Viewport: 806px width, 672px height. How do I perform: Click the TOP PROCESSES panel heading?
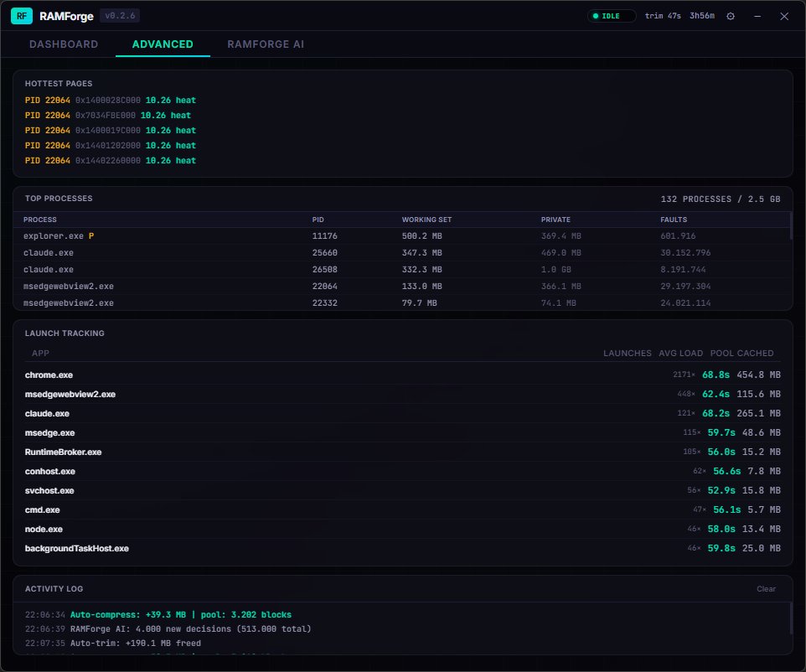pos(59,199)
